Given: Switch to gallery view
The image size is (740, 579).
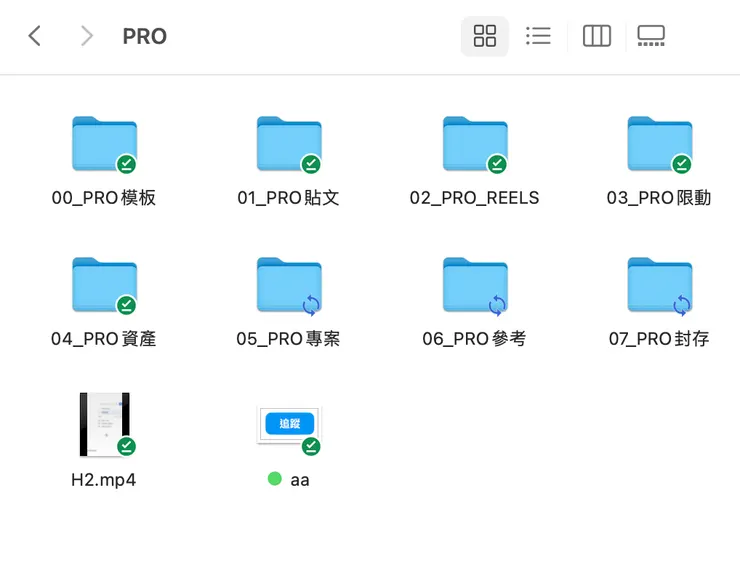Looking at the screenshot, I should coord(651,36).
